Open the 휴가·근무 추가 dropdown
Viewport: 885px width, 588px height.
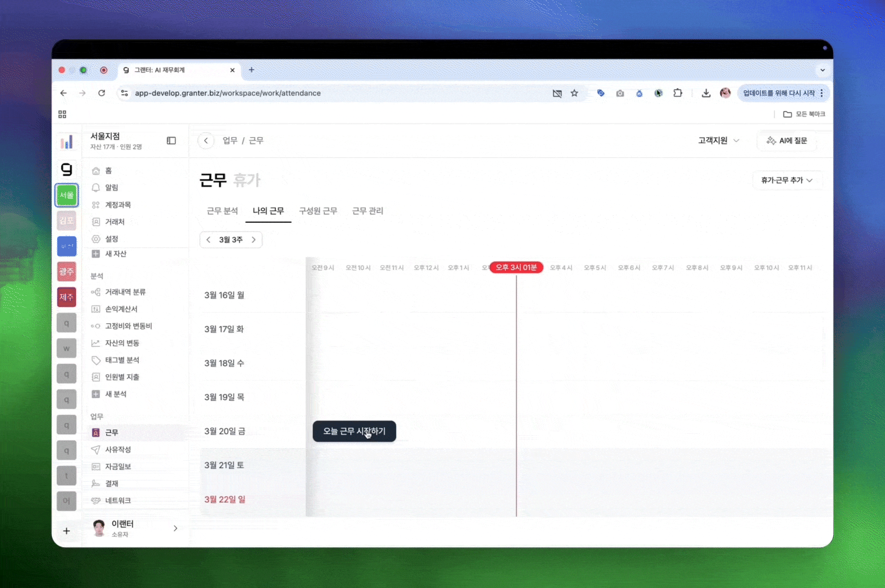pyautogui.click(x=787, y=180)
